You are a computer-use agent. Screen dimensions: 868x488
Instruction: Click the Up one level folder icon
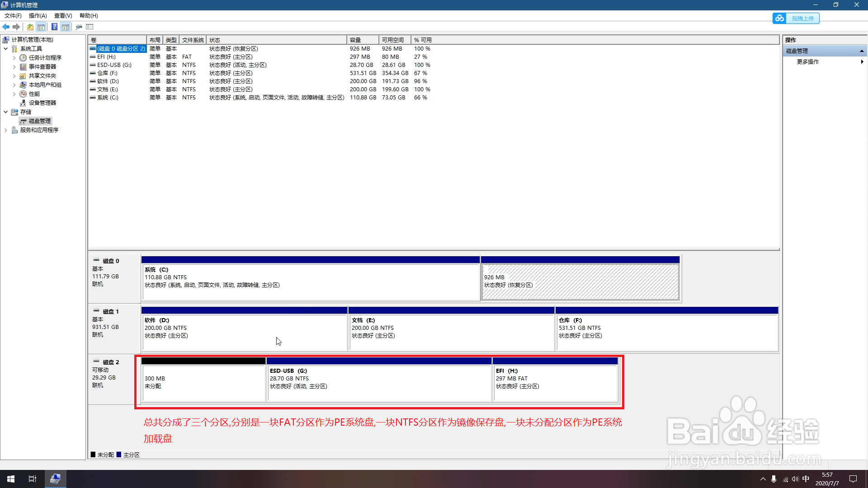tap(30, 27)
